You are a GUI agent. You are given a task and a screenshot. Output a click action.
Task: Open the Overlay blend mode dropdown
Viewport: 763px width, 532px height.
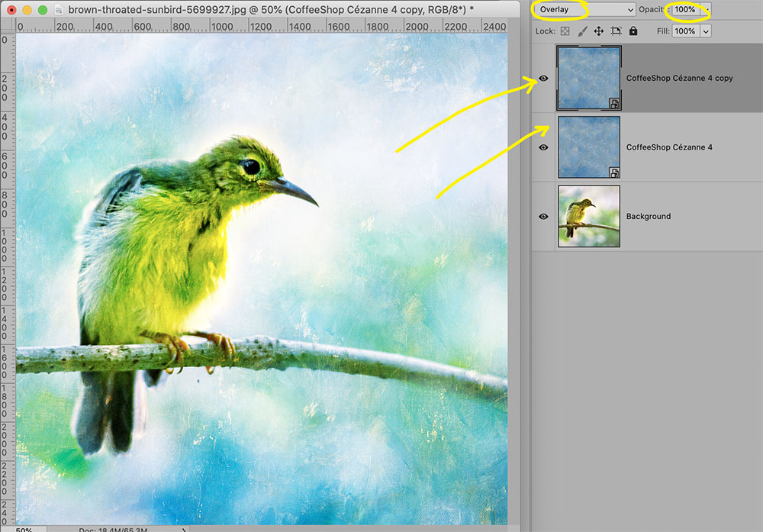click(584, 9)
